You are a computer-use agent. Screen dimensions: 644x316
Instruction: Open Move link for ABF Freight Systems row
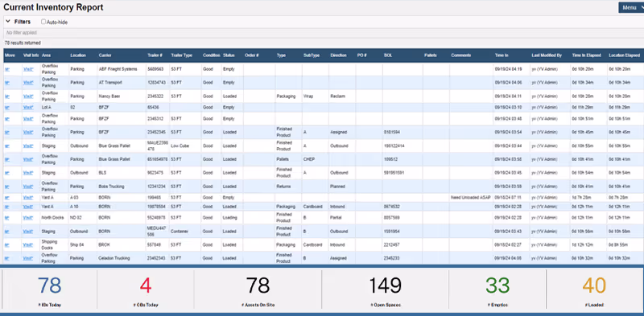[7, 69]
